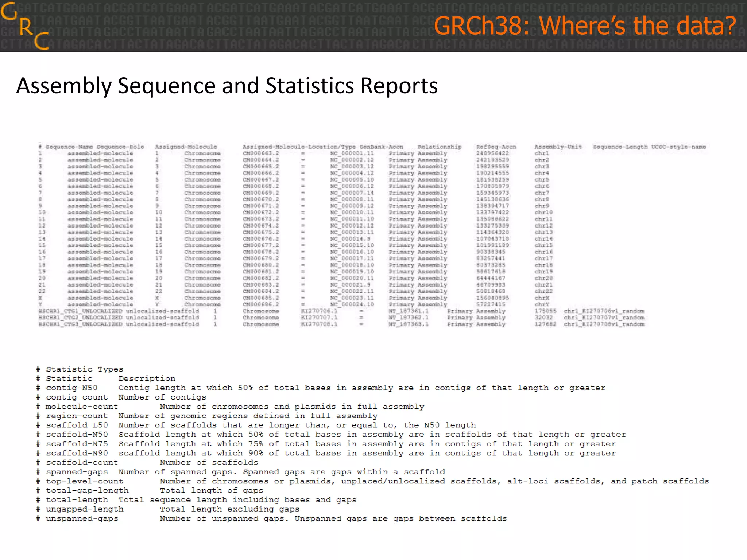Click the value '57227415'
747x560 pixels.
pyautogui.click(x=491, y=304)
